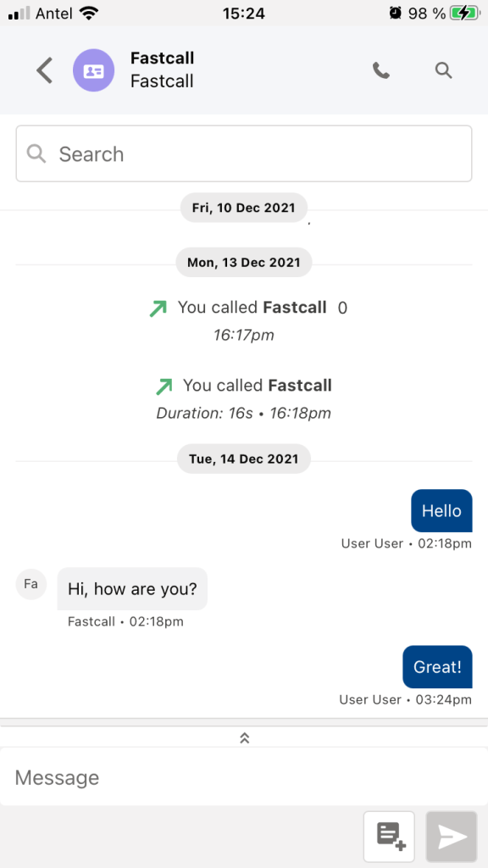Tap the back chevron to leave the chat
Screen dimensions: 488x868
point(43,70)
